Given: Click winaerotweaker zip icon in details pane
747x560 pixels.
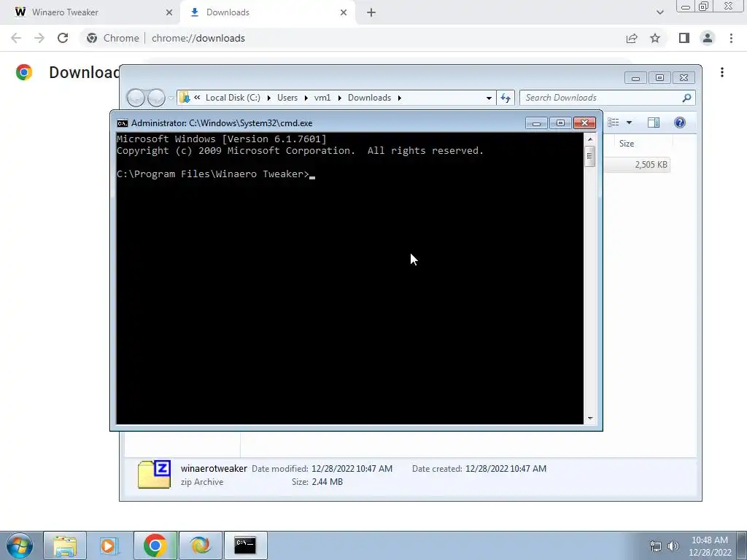Looking at the screenshot, I should [x=154, y=474].
